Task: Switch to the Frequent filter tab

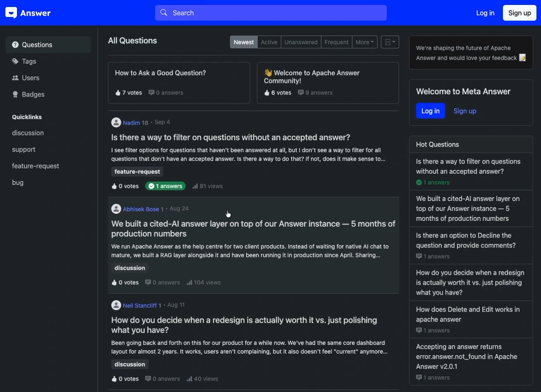Action: coord(336,42)
